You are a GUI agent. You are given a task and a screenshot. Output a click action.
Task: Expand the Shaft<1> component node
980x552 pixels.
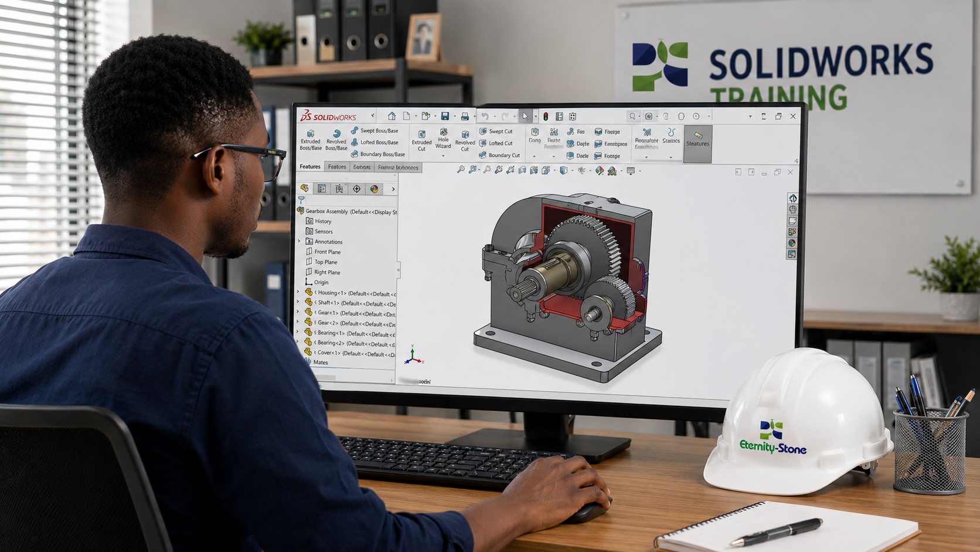point(298,303)
